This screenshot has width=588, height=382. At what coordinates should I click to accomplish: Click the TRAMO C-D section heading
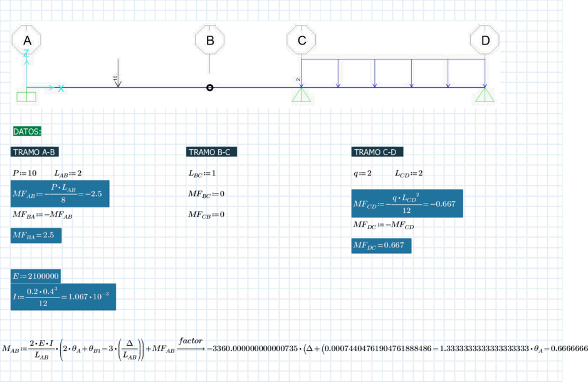pos(377,152)
